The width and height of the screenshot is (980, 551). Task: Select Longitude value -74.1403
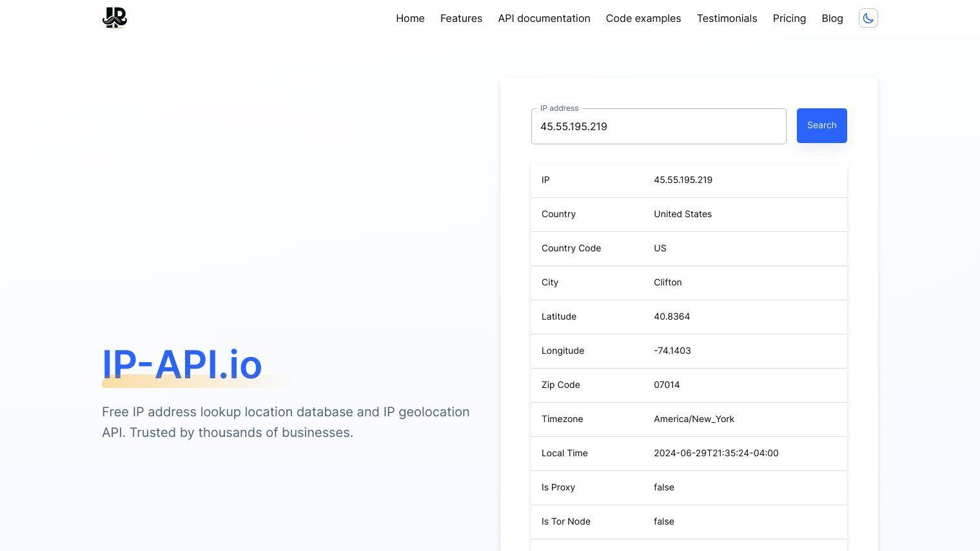click(672, 351)
